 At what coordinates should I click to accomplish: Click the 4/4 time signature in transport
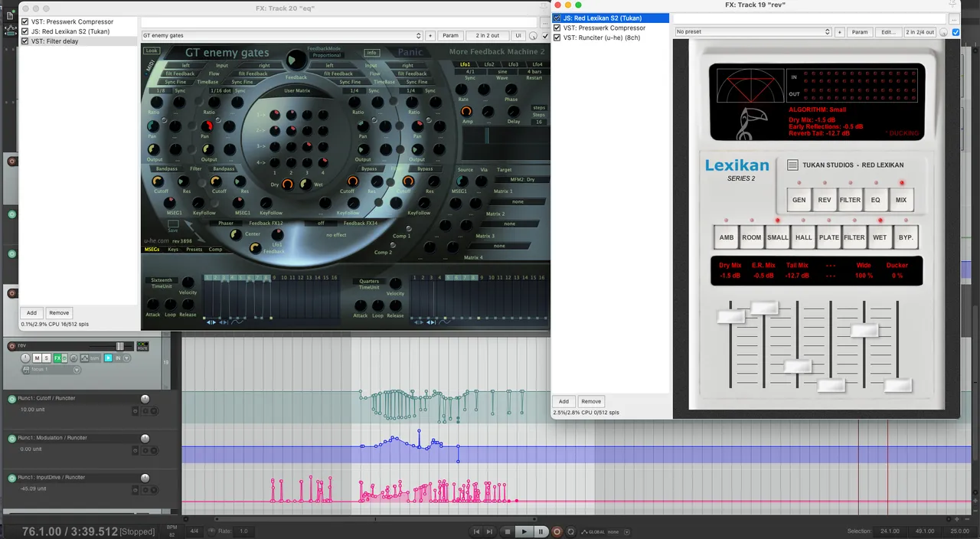tap(194, 531)
